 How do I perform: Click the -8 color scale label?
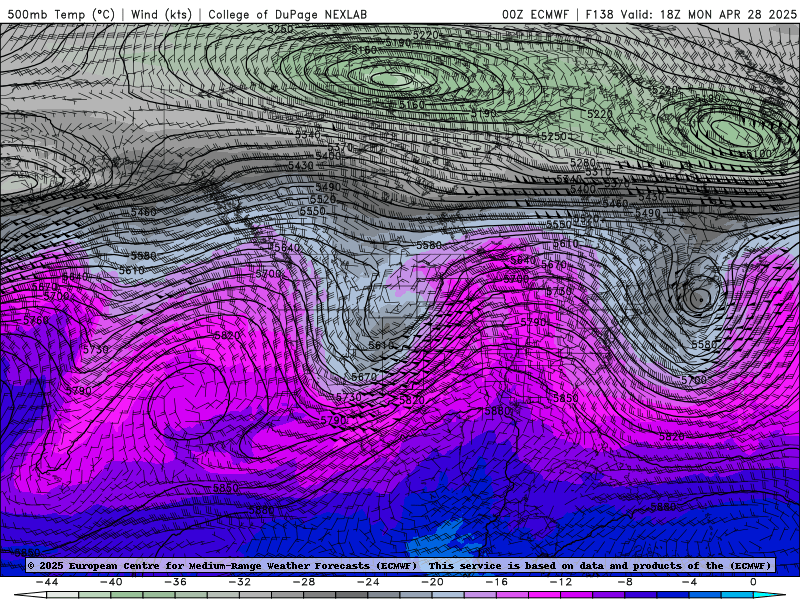point(625,582)
